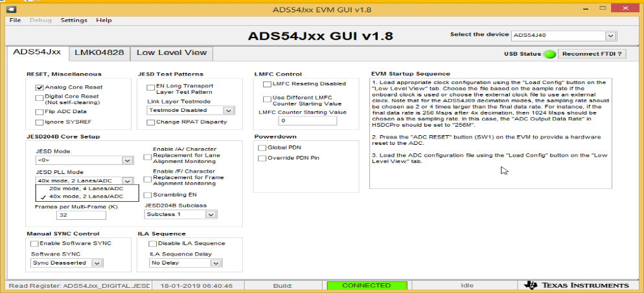
Task: Click the Texas Instruments logo
Action: 577,285
